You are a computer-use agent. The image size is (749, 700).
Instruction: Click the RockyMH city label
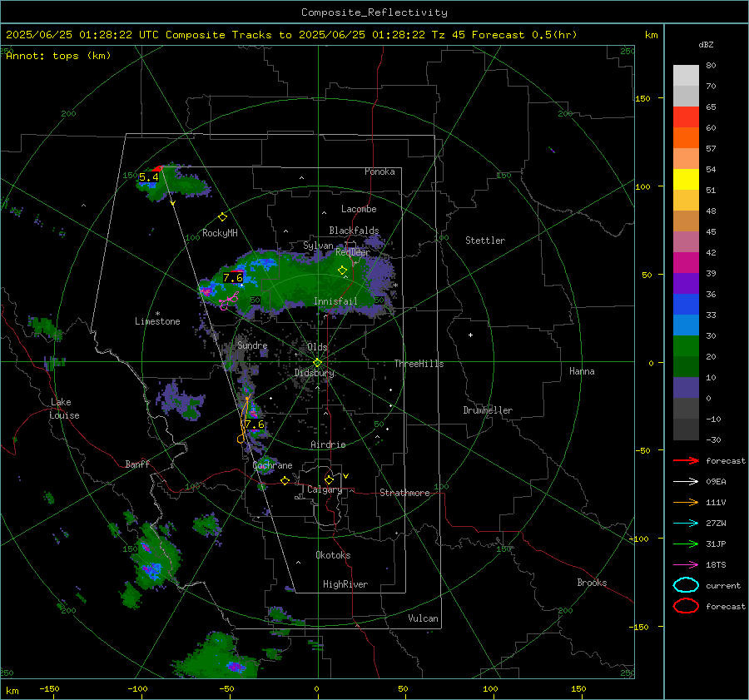[220, 233]
